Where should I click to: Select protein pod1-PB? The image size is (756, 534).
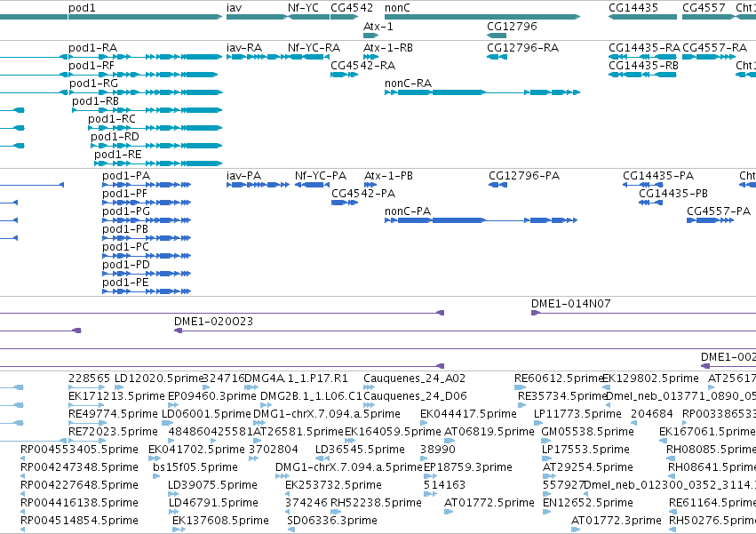coord(125,229)
